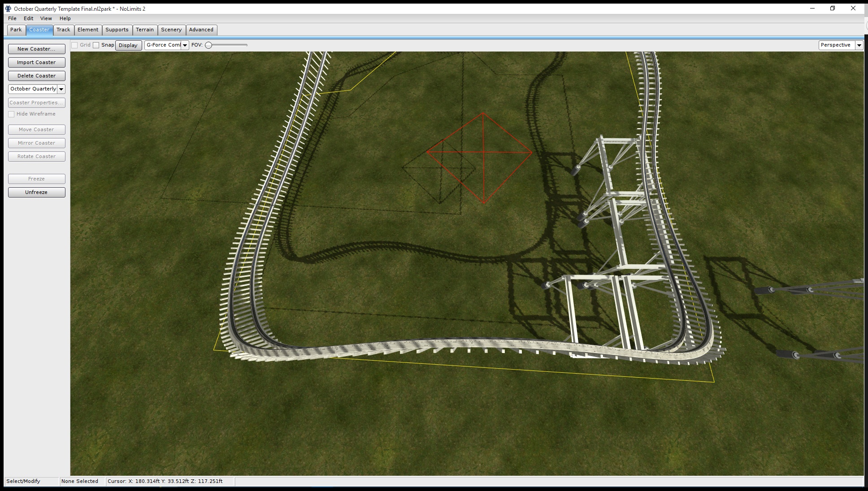This screenshot has height=491, width=868.
Task: Switch to the Supports tab
Action: click(x=117, y=30)
